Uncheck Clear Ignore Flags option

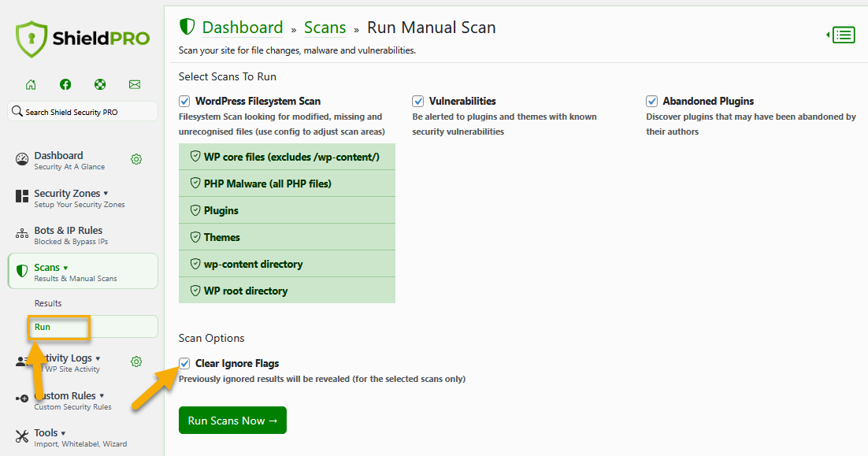pyautogui.click(x=184, y=363)
